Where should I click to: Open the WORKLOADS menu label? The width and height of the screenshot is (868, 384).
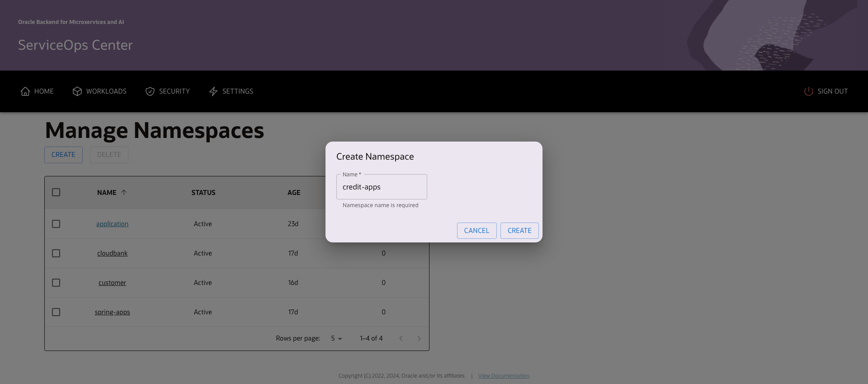pos(106,91)
